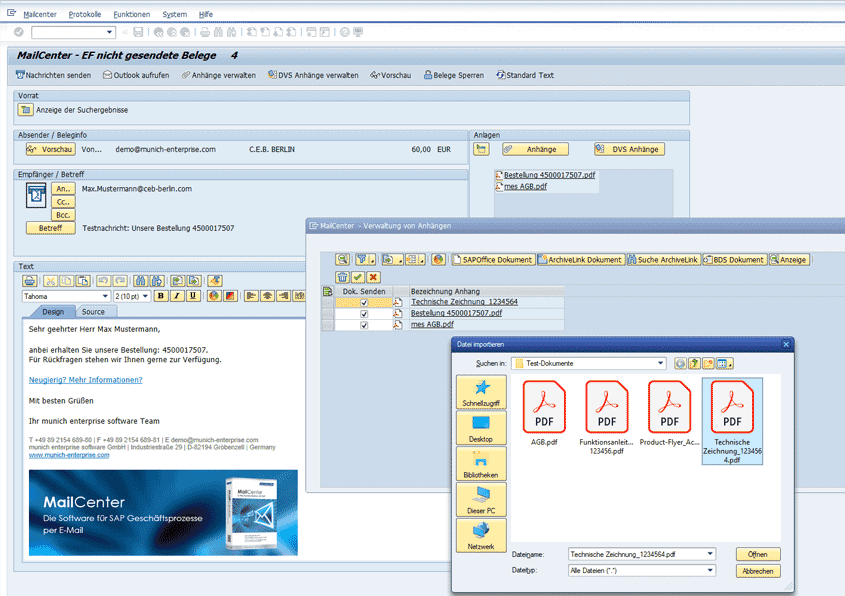Apply italic formatting in text editor
The width and height of the screenshot is (845, 596).
click(x=176, y=296)
